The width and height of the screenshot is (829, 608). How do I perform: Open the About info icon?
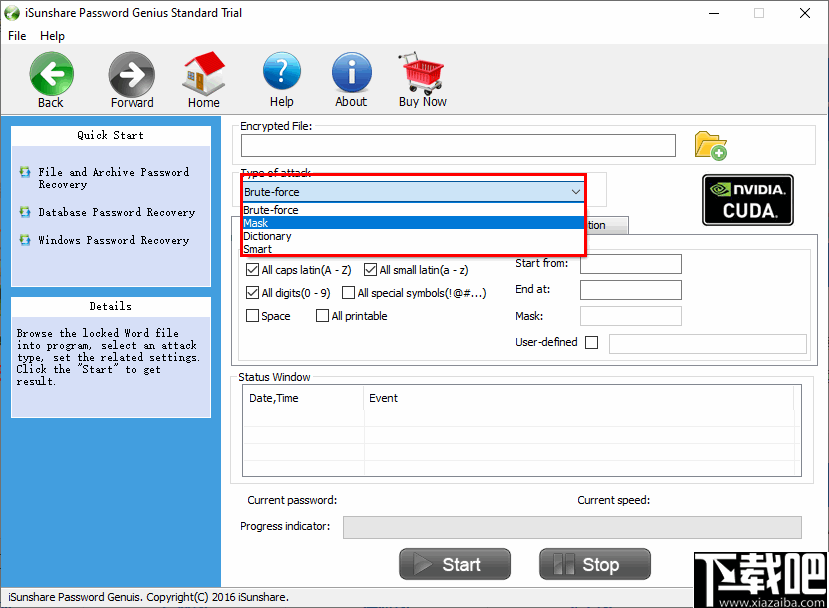click(x=352, y=73)
